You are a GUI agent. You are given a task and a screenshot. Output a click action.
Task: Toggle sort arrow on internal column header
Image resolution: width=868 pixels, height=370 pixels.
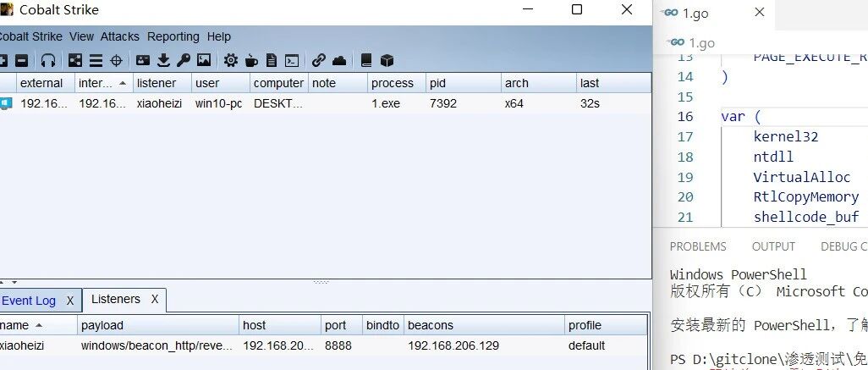pos(123,83)
